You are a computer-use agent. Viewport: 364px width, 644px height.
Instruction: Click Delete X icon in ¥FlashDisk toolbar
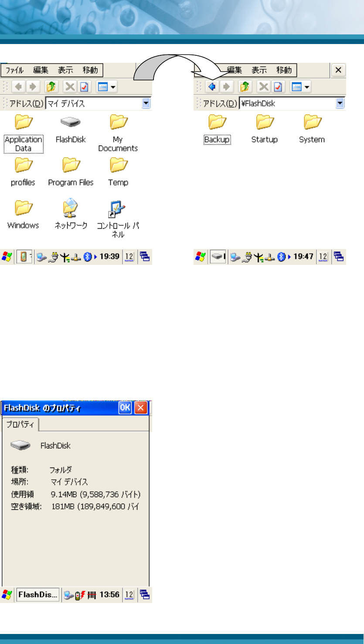click(263, 87)
